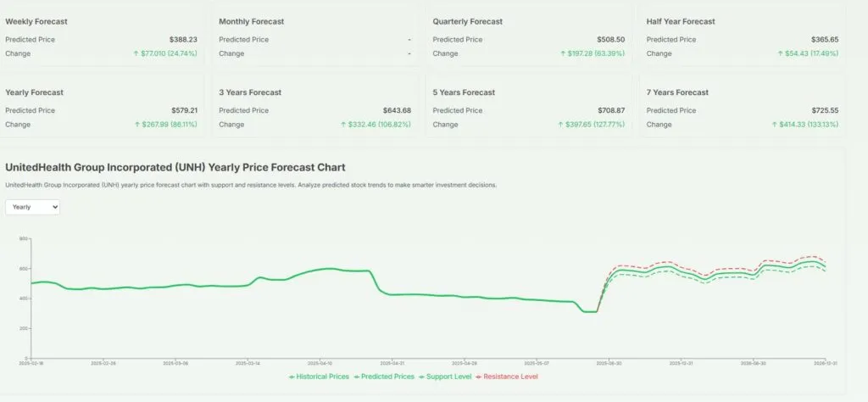This screenshot has height=402, width=868.
Task: Click the up arrow in Yearly Forecast change
Action: pyautogui.click(x=136, y=125)
